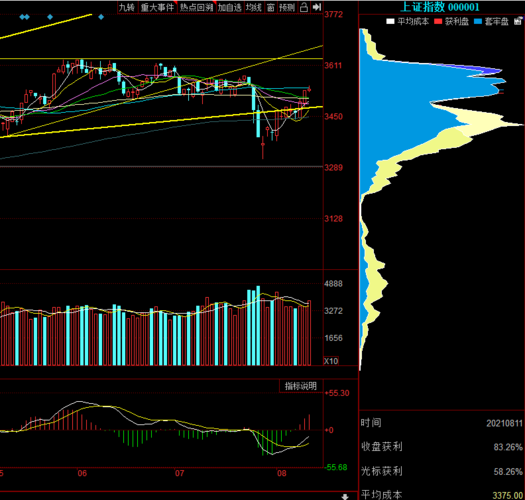Image resolution: width=525 pixels, height=500 pixels.
Task: Open the 指标说明 indicator description
Action: point(301,386)
